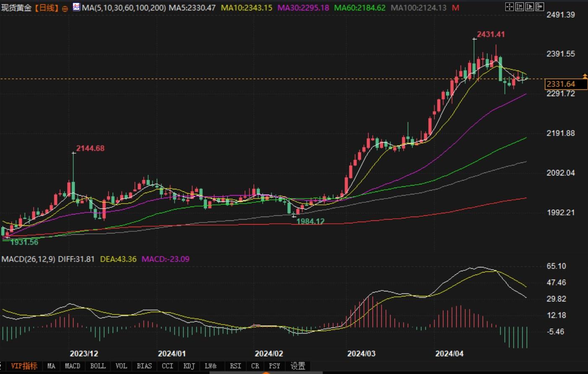
Task: Click the orange circle icon beside 日线
Action: pyautogui.click(x=65, y=8)
